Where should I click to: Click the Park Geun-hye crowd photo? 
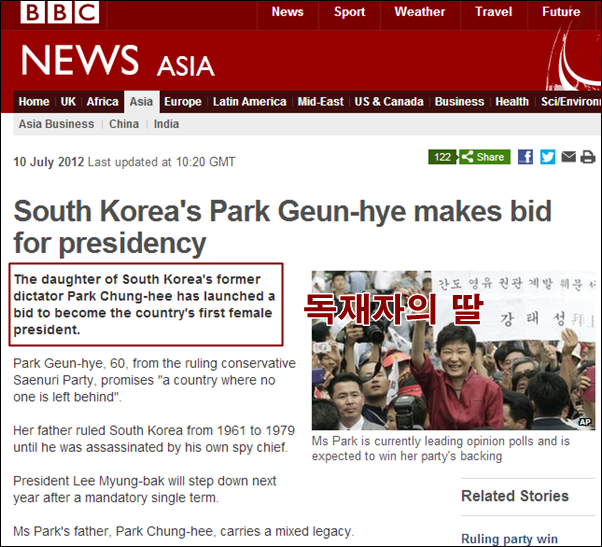(x=453, y=350)
